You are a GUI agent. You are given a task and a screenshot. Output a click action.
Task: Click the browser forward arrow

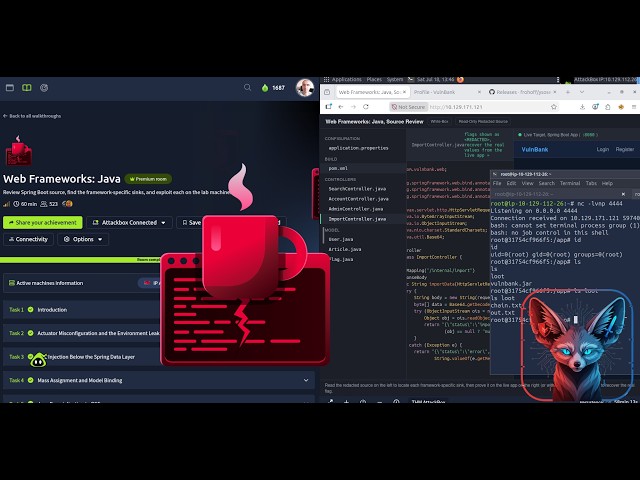[x=353, y=107]
